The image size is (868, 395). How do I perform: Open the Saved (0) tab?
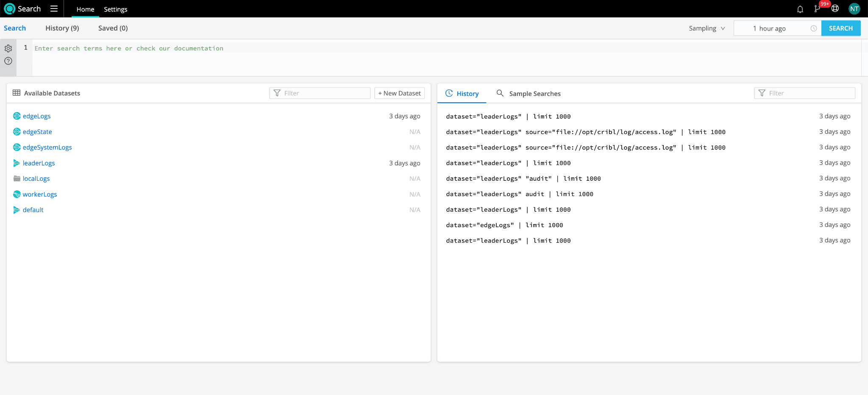point(113,28)
